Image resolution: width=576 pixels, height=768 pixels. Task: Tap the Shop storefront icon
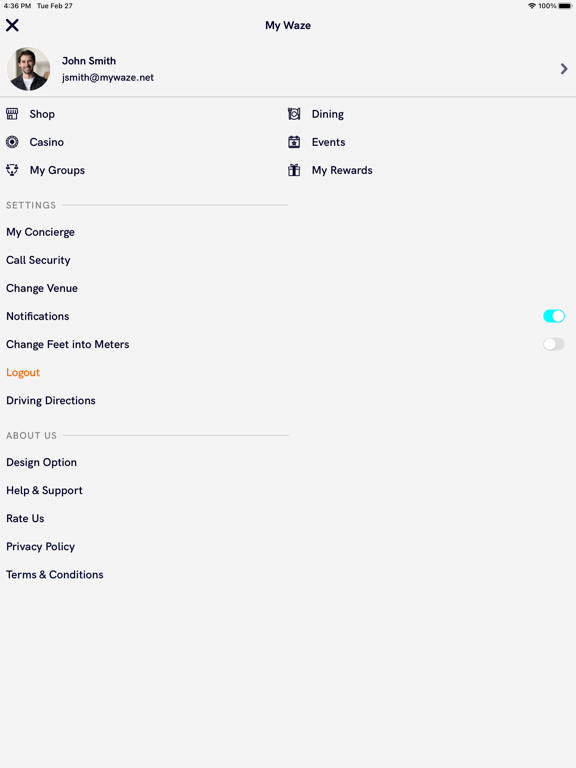point(12,114)
